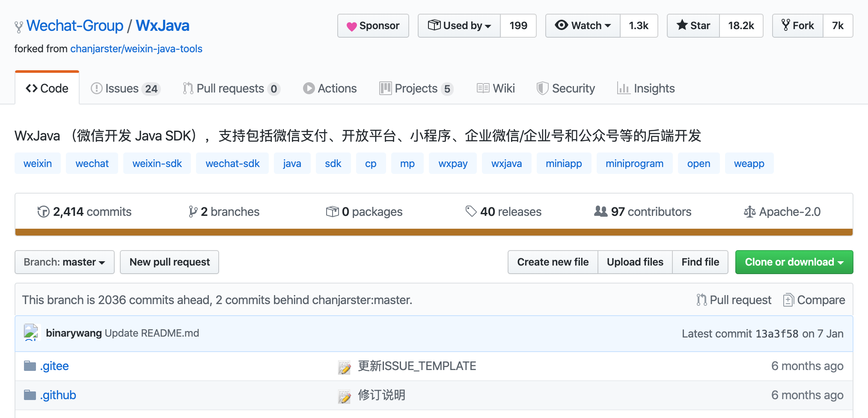Image resolution: width=868 pixels, height=418 pixels.
Task: Expand the Branch: master dropdown
Action: tap(65, 262)
